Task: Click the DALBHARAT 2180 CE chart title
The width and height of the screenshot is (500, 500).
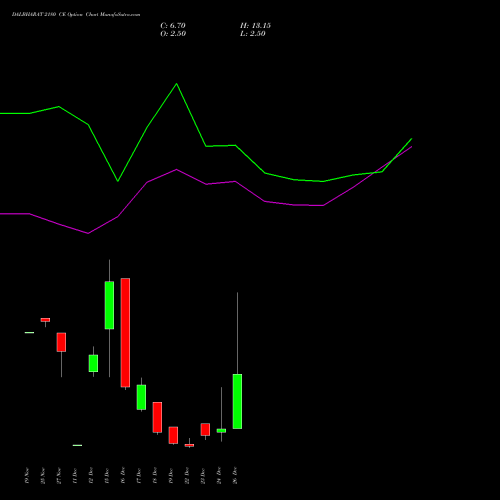Action: click(x=76, y=15)
